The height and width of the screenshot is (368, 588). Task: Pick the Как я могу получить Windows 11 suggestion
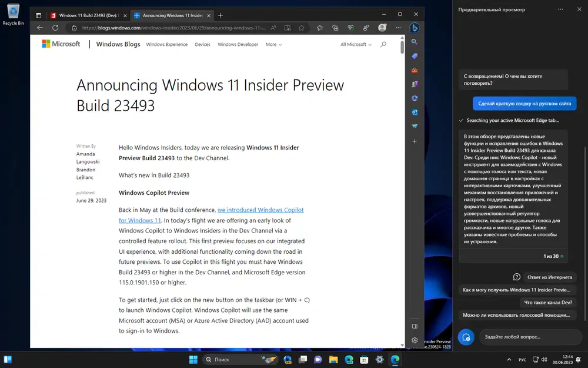(516, 290)
